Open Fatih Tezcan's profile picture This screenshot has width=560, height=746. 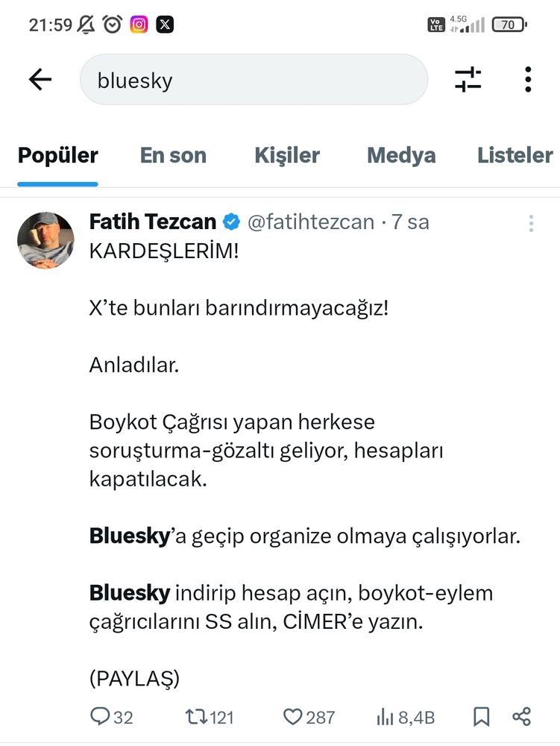[45, 240]
